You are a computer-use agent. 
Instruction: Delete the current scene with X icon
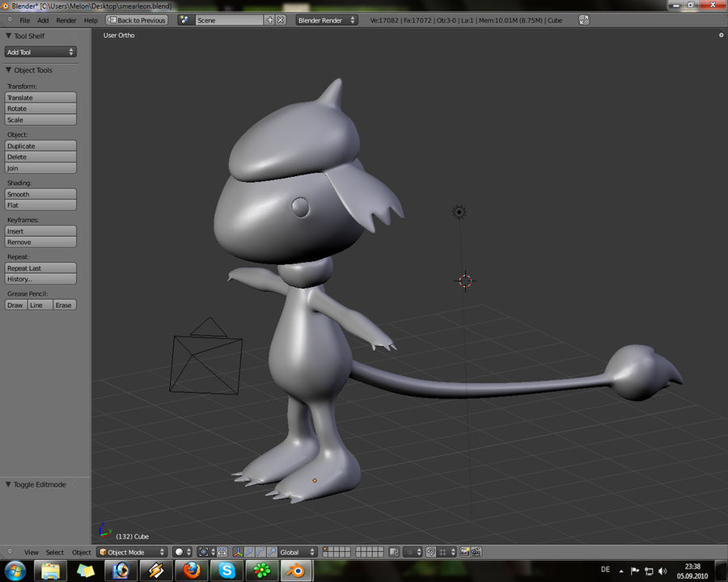pyautogui.click(x=281, y=20)
